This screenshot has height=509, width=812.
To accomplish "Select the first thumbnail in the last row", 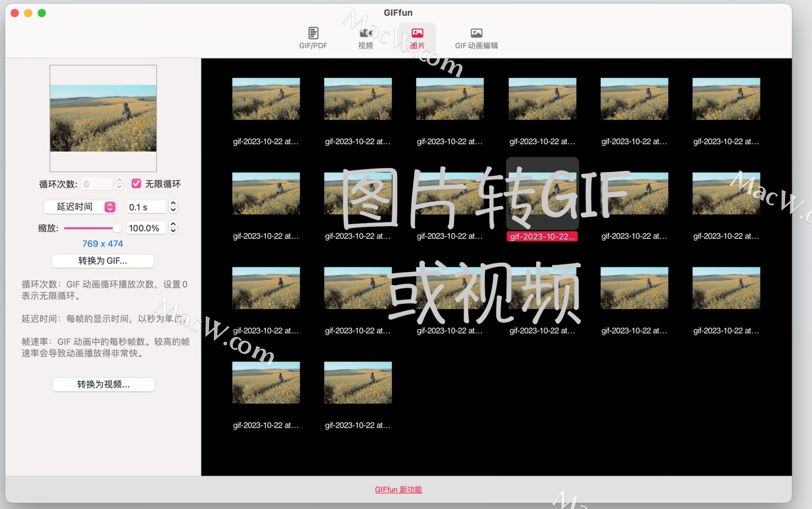I will coord(266,383).
